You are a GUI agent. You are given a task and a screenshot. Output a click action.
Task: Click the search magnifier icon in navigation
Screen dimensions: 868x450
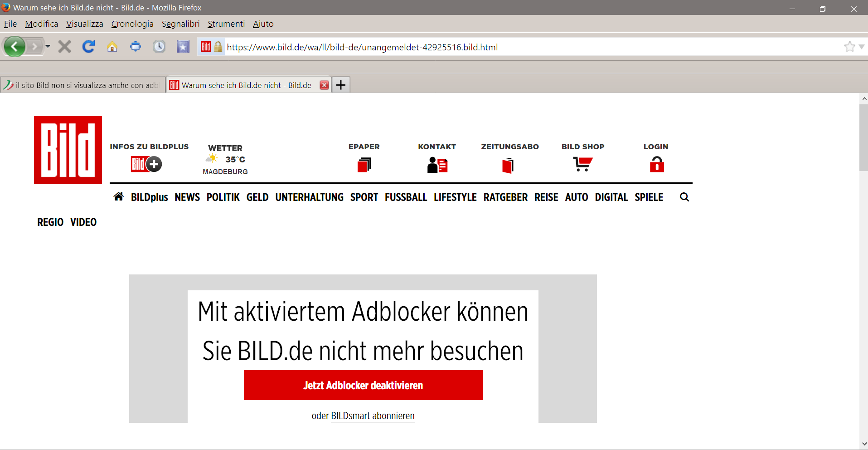coord(684,197)
